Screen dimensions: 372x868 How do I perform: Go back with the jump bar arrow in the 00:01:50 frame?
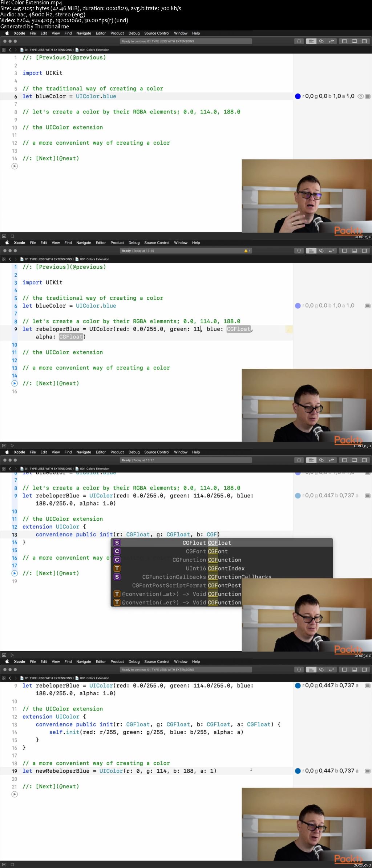[10, 50]
